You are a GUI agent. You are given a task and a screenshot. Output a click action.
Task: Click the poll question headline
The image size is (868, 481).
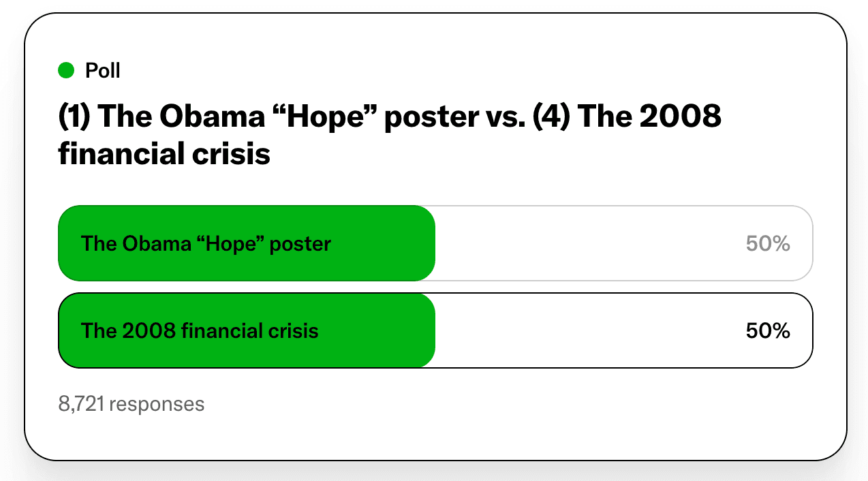coord(389,136)
